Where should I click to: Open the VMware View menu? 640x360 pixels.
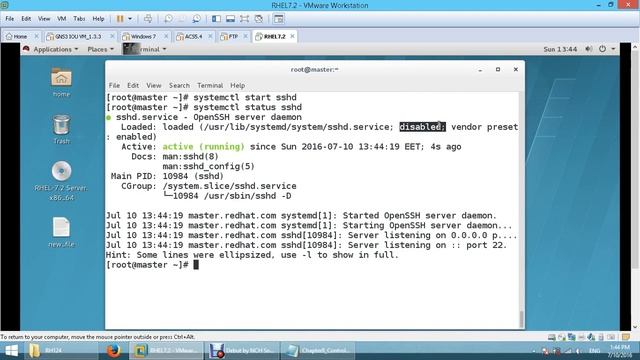[x=44, y=19]
